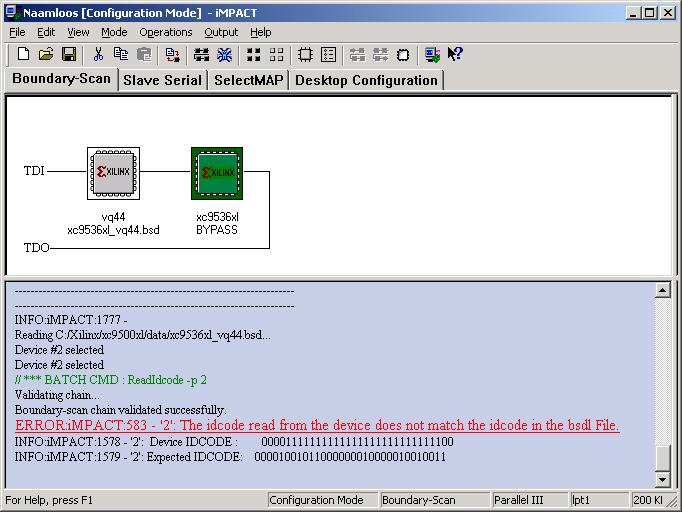Open the Help menu
Viewport: 682px width, 512px height.
coord(261,32)
